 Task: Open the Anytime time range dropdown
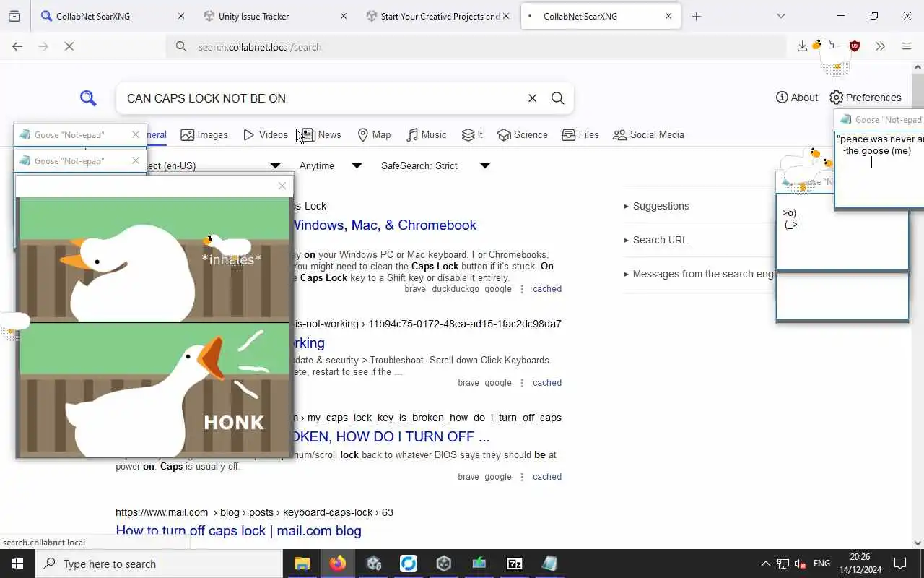pos(330,165)
